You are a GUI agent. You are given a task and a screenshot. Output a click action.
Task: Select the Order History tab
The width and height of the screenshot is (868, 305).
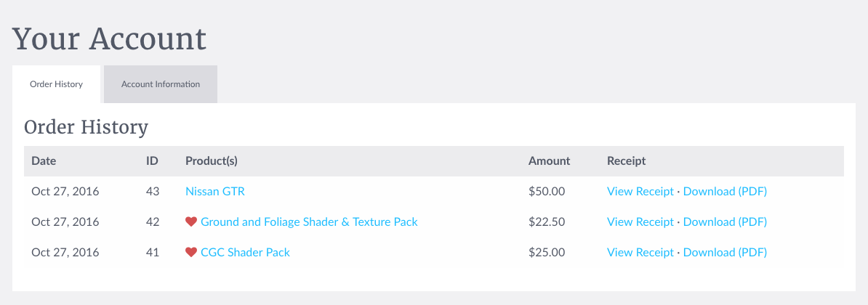pos(56,84)
